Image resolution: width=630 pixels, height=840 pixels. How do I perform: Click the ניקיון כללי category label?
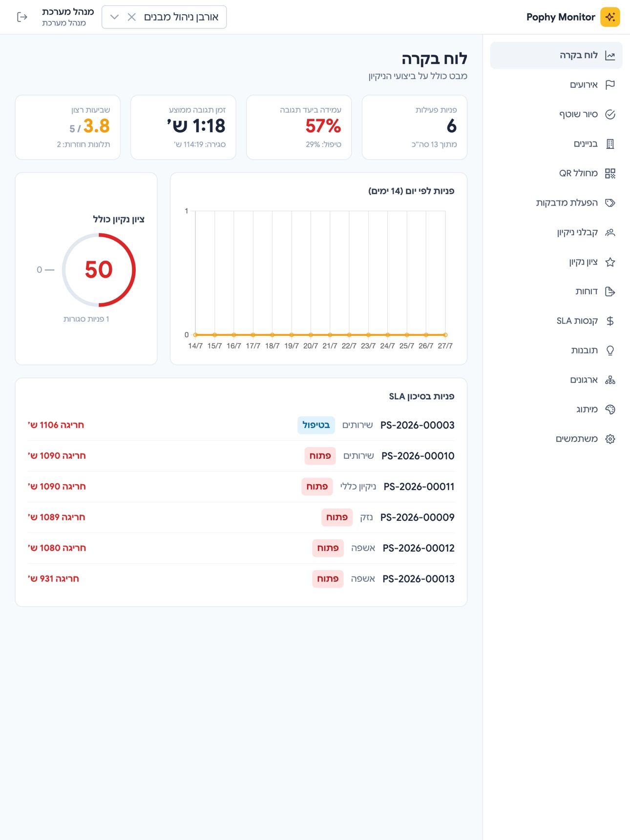pyautogui.click(x=358, y=487)
